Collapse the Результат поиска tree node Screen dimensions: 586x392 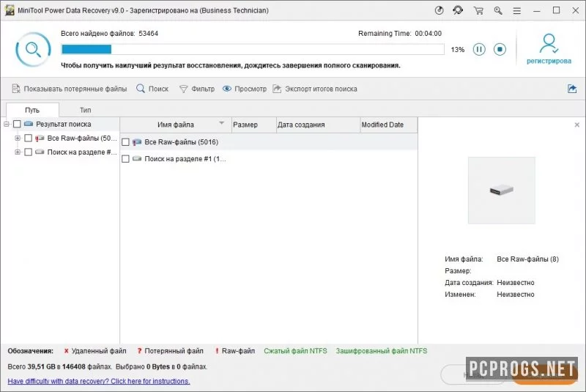coord(7,124)
